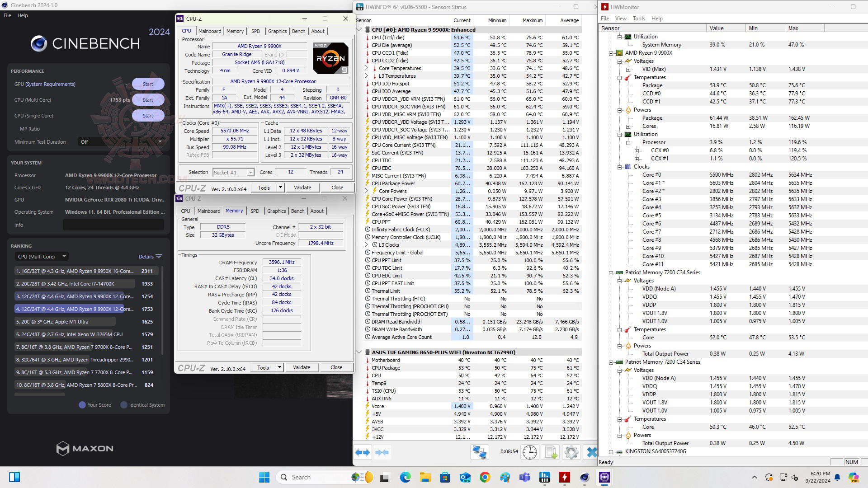Click the Windows Start button
Image resolution: width=868 pixels, height=488 pixels.
pyautogui.click(x=264, y=477)
